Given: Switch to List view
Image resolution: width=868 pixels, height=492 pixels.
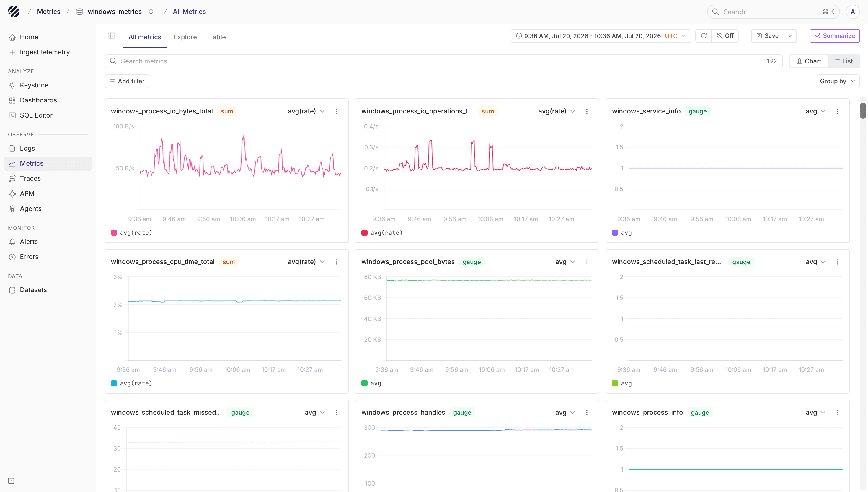Looking at the screenshot, I should (844, 61).
